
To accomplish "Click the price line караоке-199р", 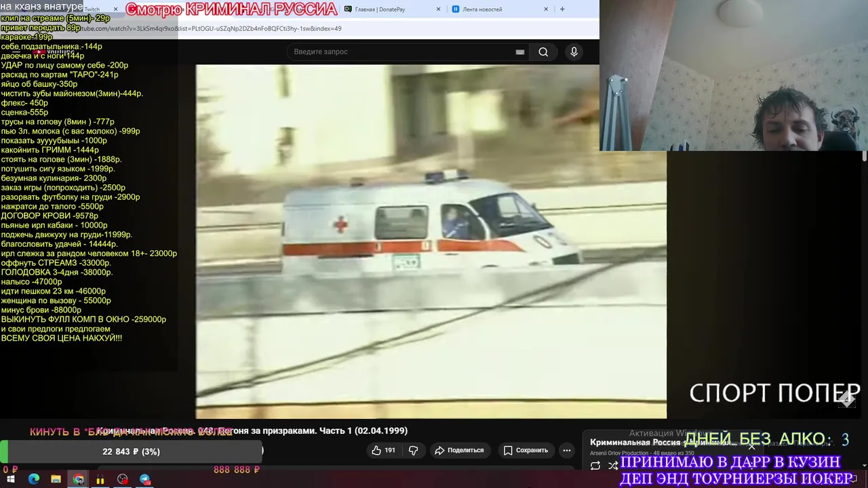I will 27,37.
